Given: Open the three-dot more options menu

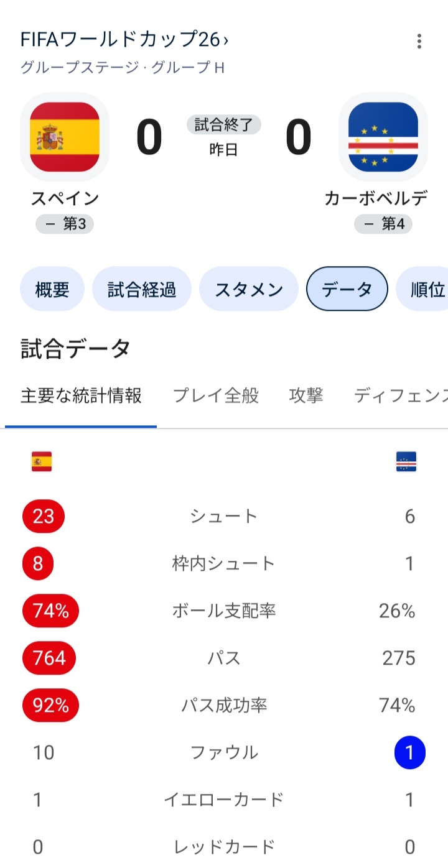Looking at the screenshot, I should 419,42.
